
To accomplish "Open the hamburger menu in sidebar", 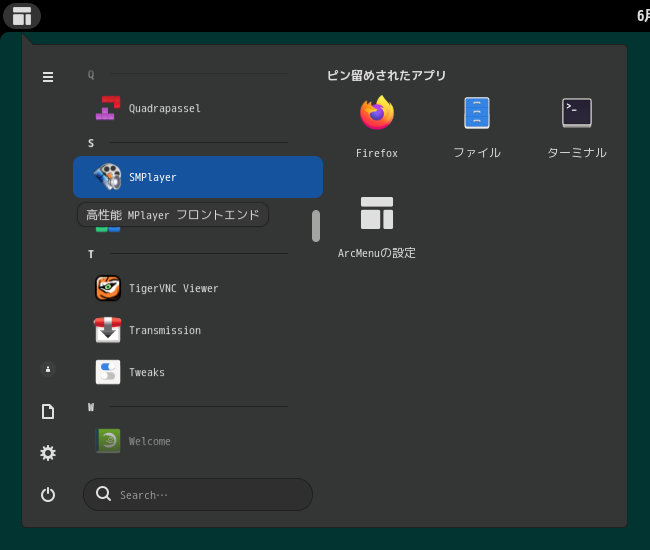I will (x=48, y=77).
